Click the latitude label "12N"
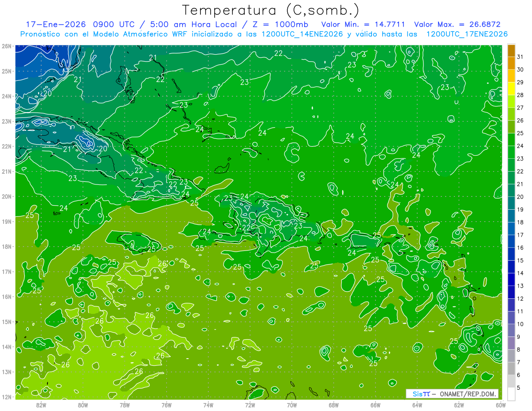 7,397
